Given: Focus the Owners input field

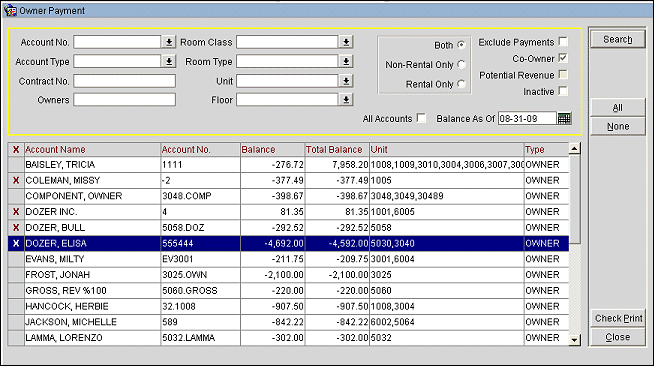Looking at the screenshot, I should point(124,100).
